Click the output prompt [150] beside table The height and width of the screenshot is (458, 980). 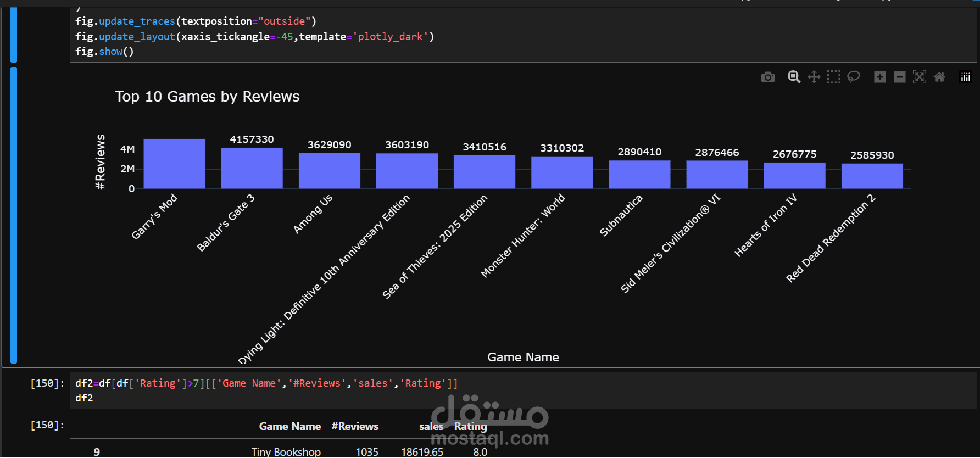[x=47, y=425]
